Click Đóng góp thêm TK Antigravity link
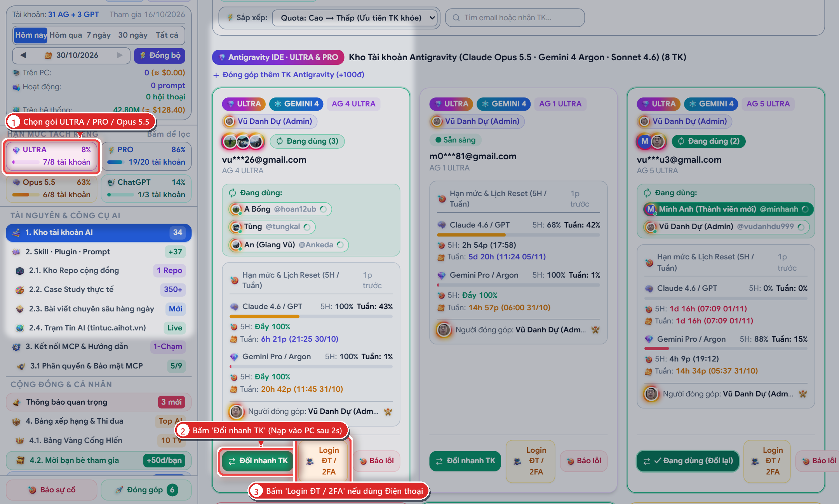The height and width of the screenshot is (504, 839). pos(289,75)
